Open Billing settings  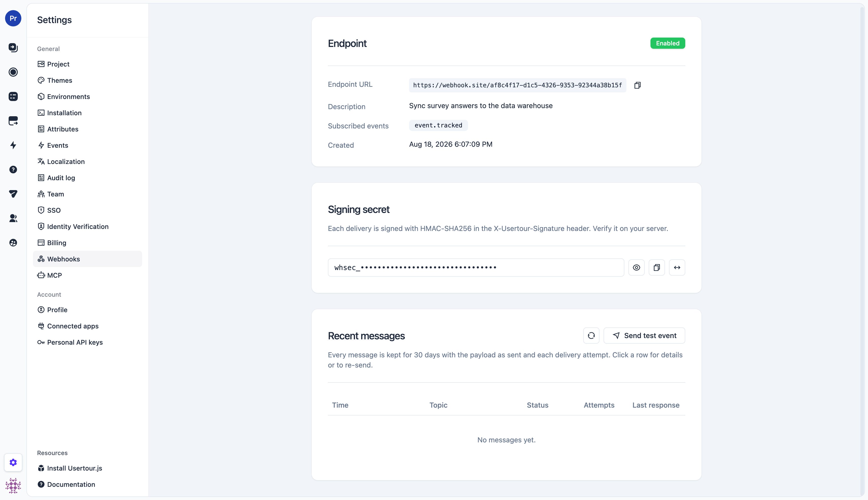(x=87, y=243)
